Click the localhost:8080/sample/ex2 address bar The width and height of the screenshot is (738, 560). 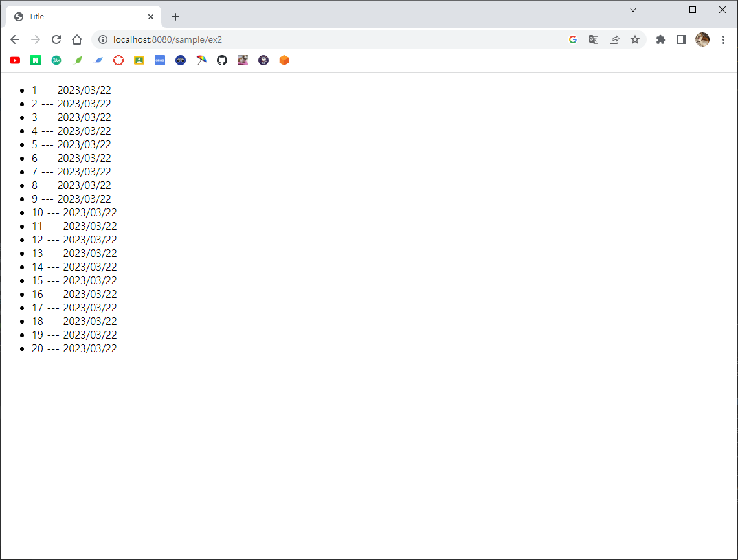coord(324,39)
